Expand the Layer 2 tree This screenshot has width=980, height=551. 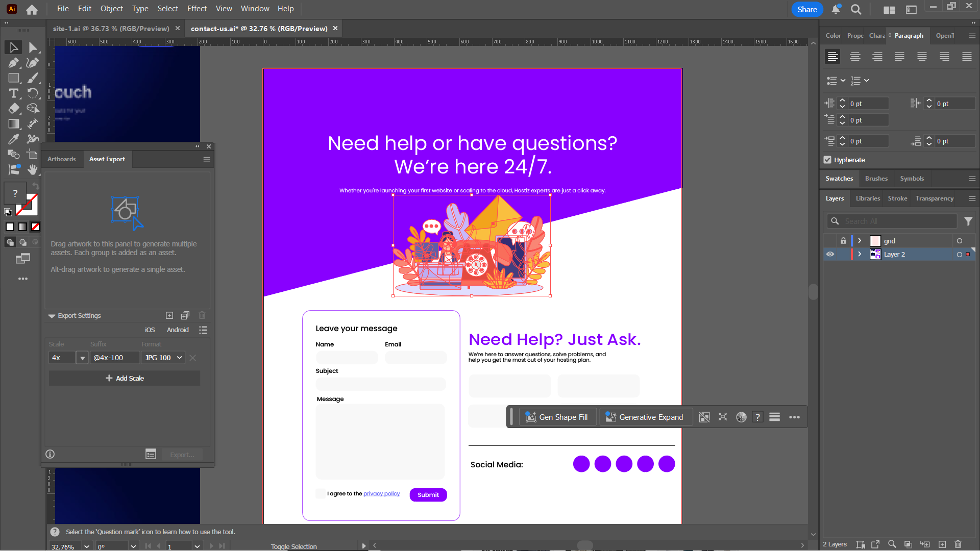click(x=860, y=254)
